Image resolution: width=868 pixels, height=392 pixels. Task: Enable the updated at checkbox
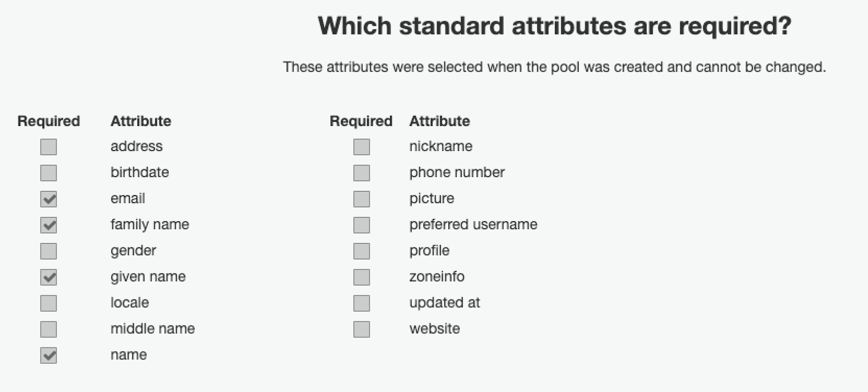pyautogui.click(x=361, y=303)
